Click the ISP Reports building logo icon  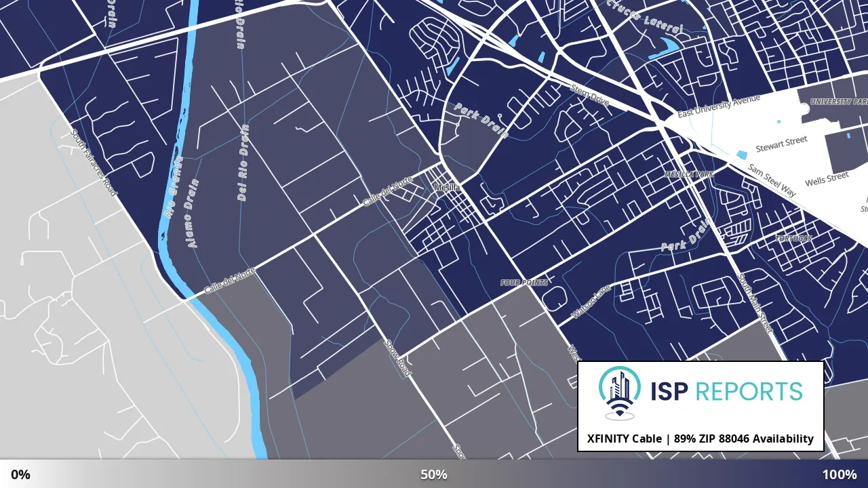tap(619, 393)
